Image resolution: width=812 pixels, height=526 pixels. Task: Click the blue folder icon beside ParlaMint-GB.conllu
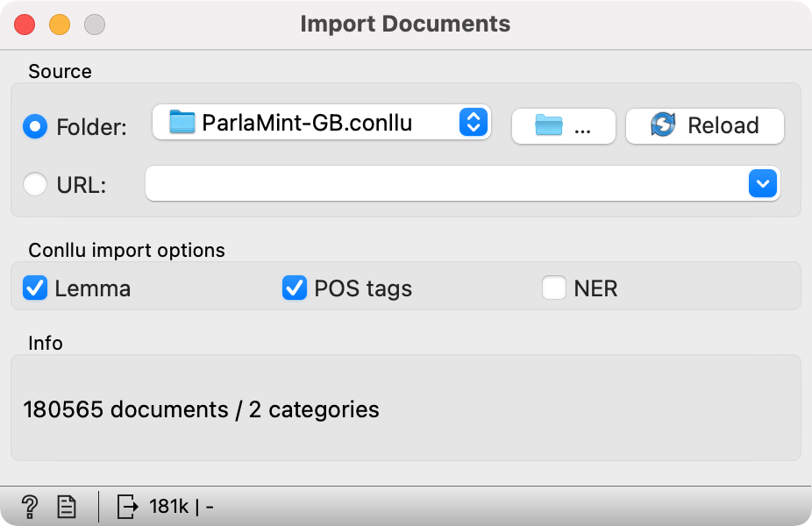click(x=182, y=123)
